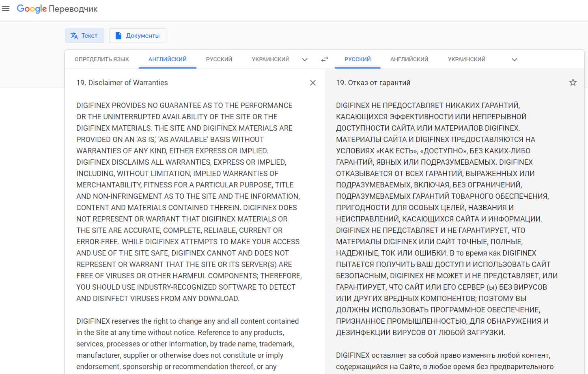Click the 'ERROR-FREE. WHILE DIGIFINEX ATTEMPTS' source line
The image size is (588, 374).
tap(188, 242)
